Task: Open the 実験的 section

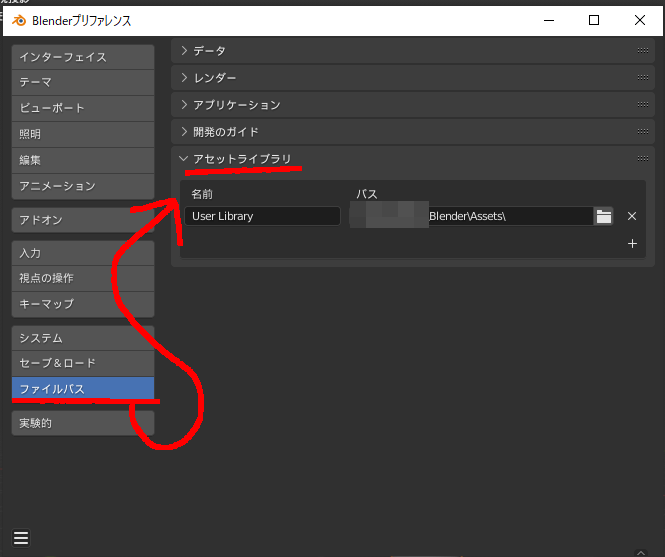Action: tap(83, 423)
